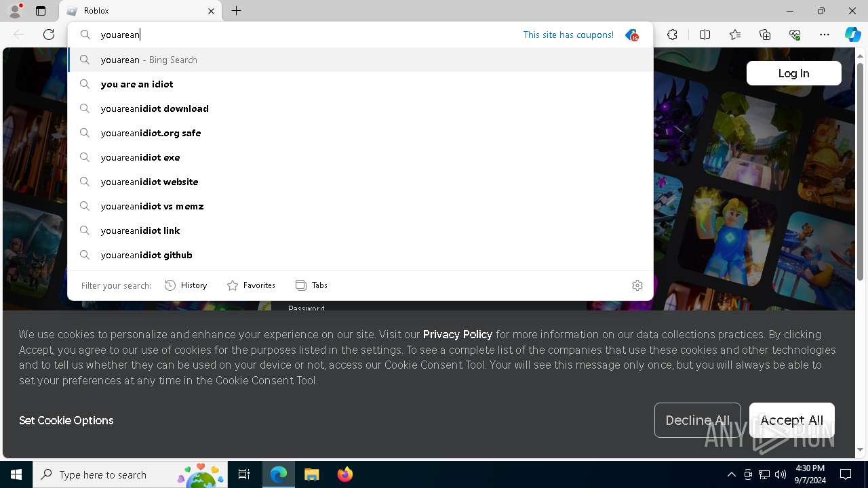Select 'youareanidiot link' suggestion
This screenshot has height=488, width=868.
click(x=361, y=230)
